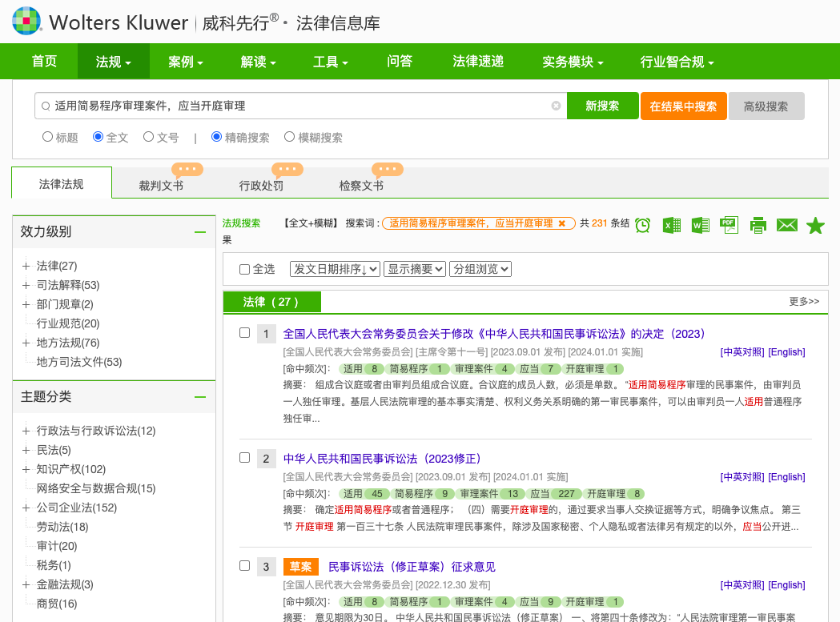Open the bubble above 裁判文书 tab

187,169
